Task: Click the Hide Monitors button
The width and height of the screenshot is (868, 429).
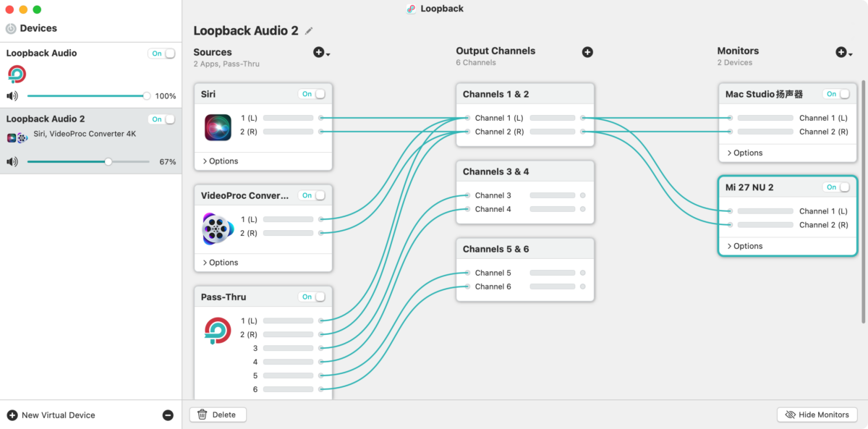Action: pos(817,415)
